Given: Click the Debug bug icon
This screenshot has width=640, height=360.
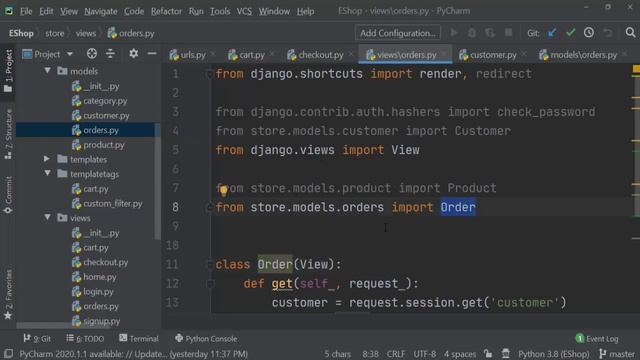Looking at the screenshot, I should pos(472,33).
